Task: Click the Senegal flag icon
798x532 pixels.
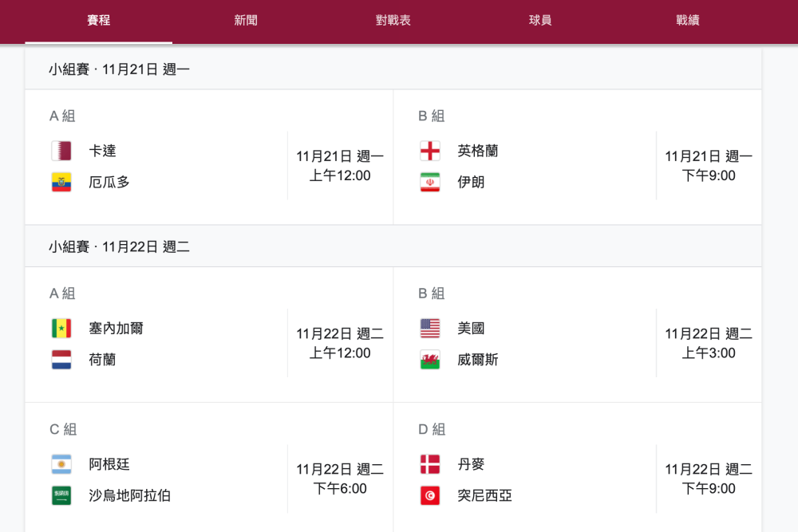Action: pos(61,329)
